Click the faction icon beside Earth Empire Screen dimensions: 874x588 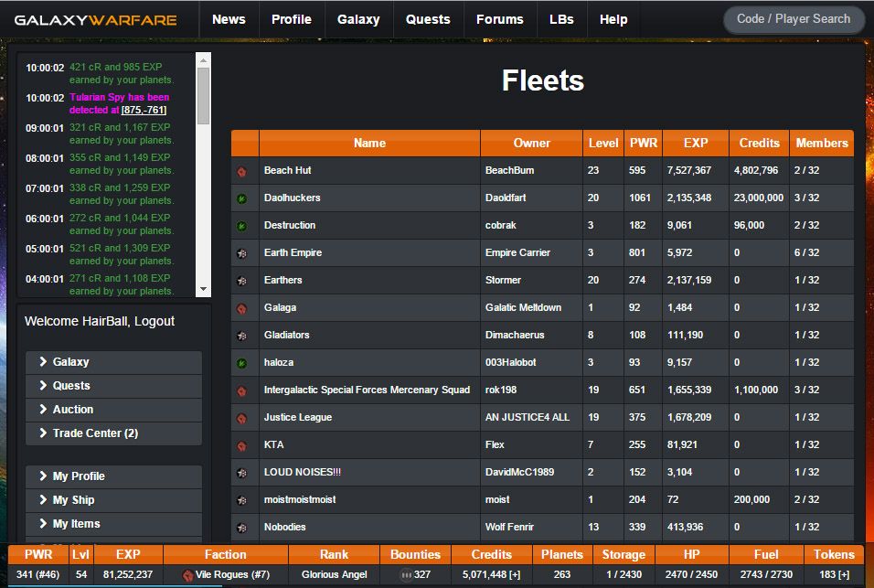coord(242,253)
